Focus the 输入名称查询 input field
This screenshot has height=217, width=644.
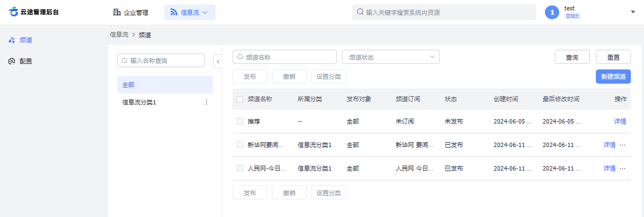pyautogui.click(x=160, y=60)
